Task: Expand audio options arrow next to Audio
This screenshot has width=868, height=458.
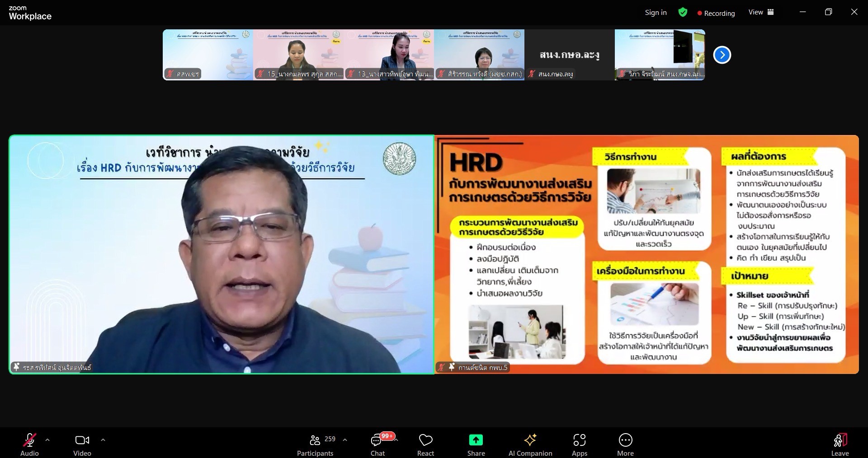Action: tap(47, 439)
